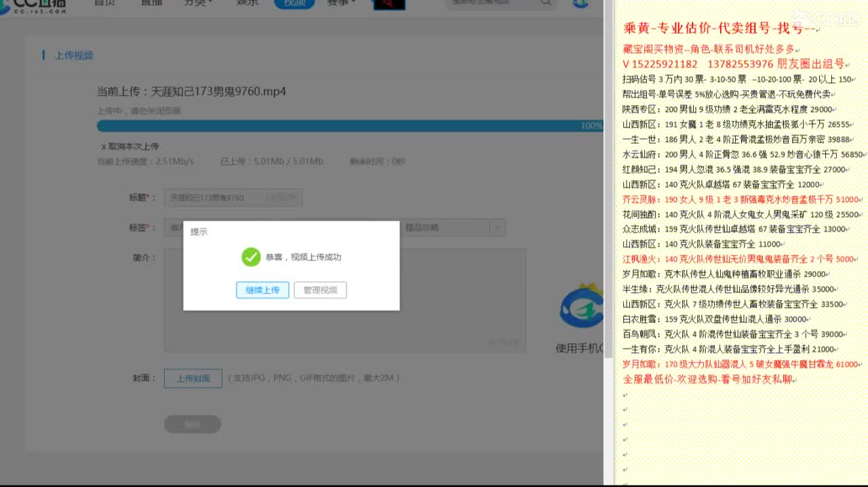Click line 红颜知己：194男人 27000
The width and height of the screenshot is (868, 487).
tap(734, 170)
